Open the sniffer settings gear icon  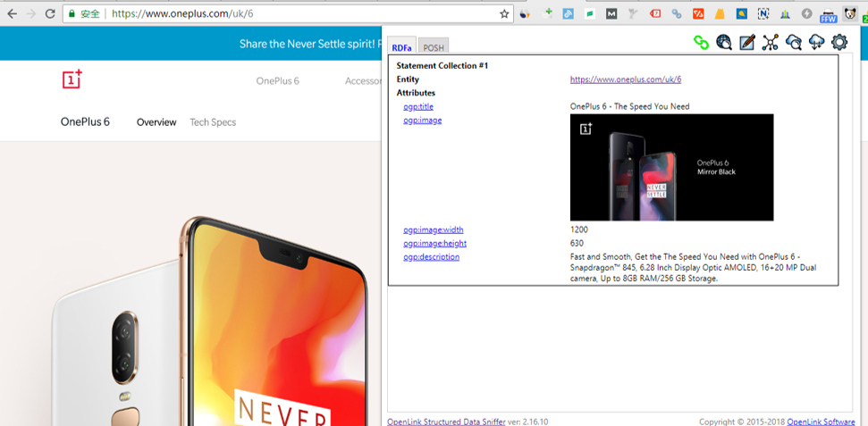(x=839, y=42)
